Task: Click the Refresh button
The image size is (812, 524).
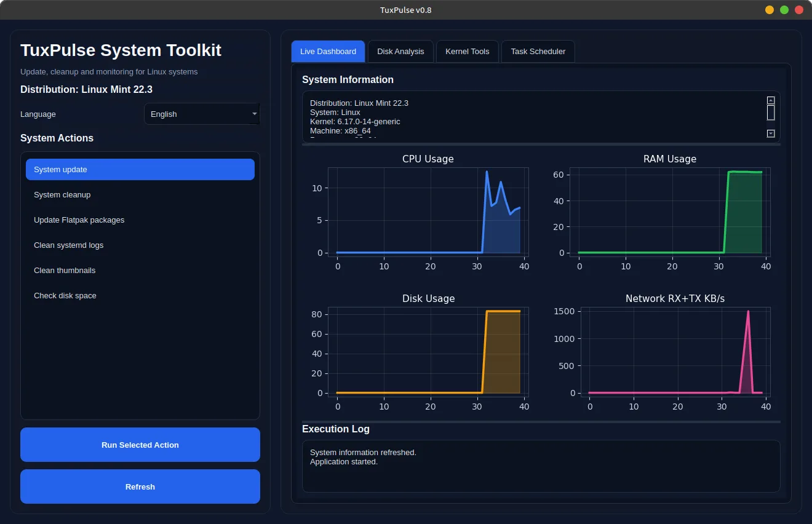Action: (140, 486)
